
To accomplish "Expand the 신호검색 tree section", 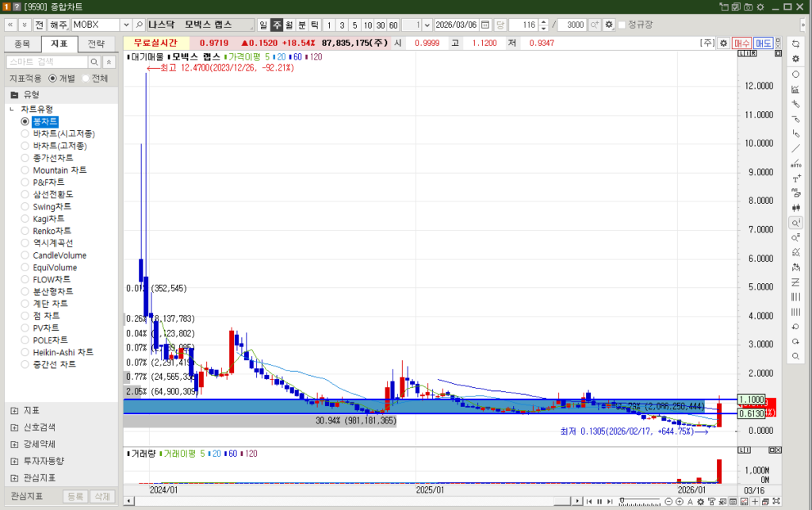I will pos(14,428).
